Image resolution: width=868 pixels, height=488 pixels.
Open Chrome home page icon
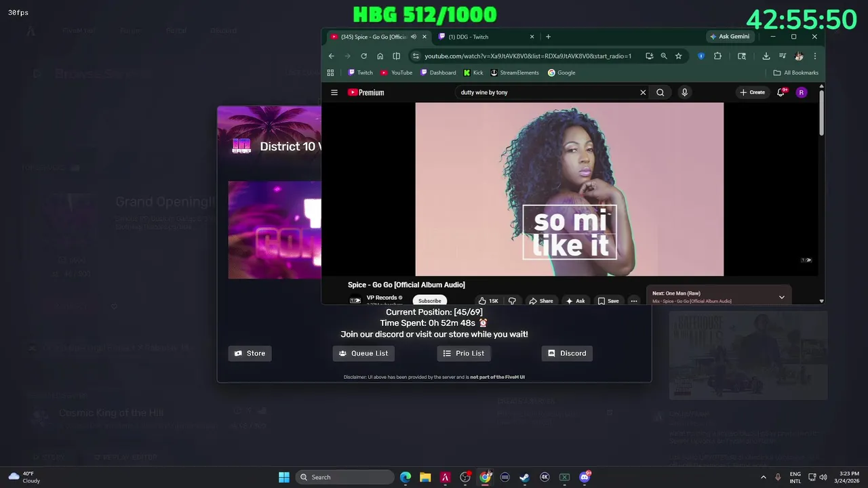click(380, 56)
